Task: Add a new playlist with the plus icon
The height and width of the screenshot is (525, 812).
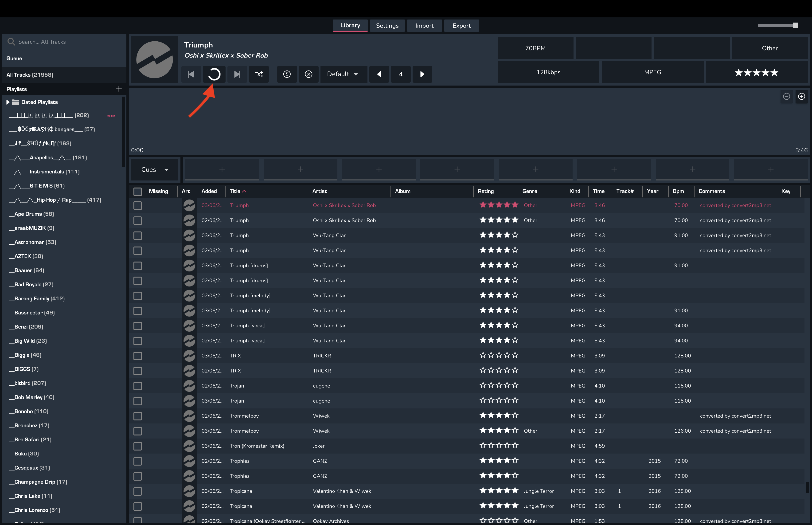Action: coord(119,89)
